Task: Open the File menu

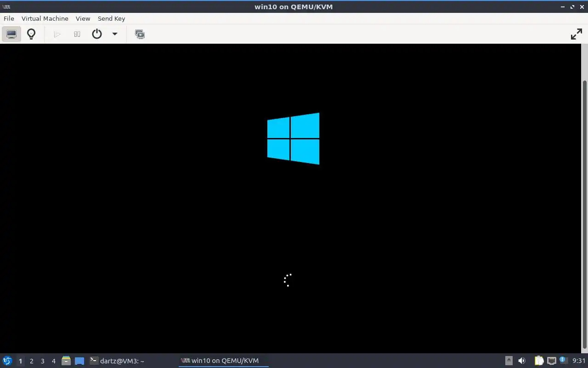Action: click(9, 18)
